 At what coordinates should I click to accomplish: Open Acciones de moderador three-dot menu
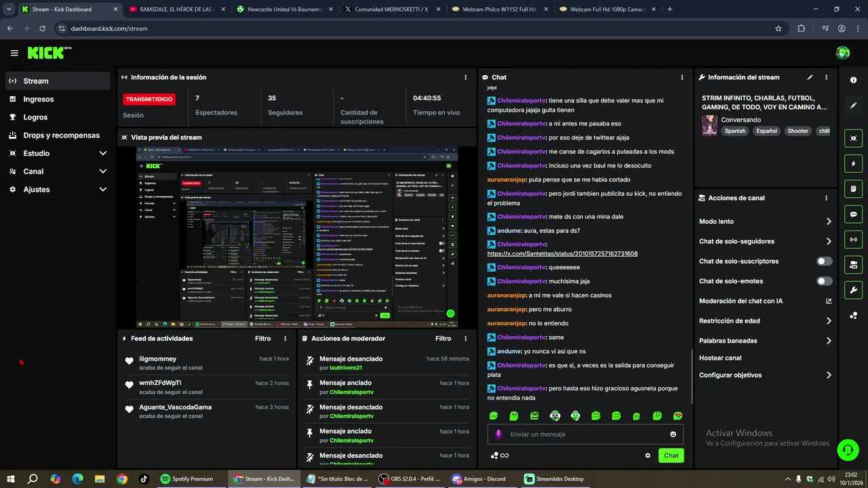click(x=465, y=338)
